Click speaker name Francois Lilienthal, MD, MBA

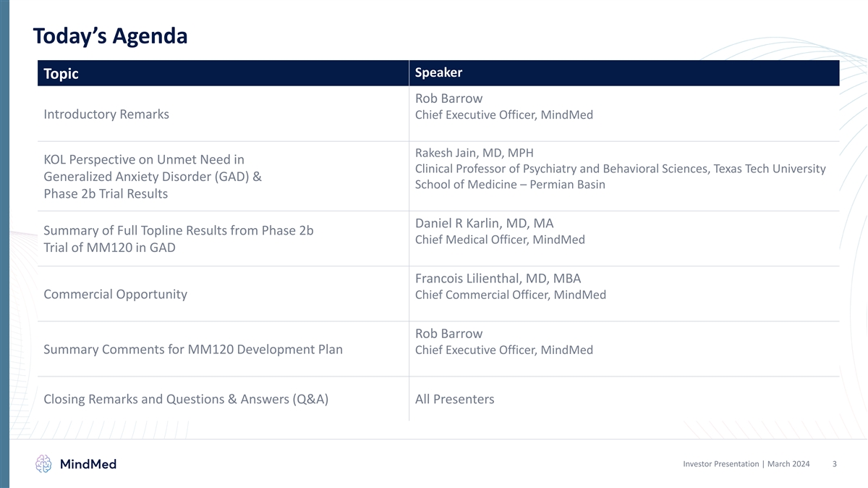[498, 279]
